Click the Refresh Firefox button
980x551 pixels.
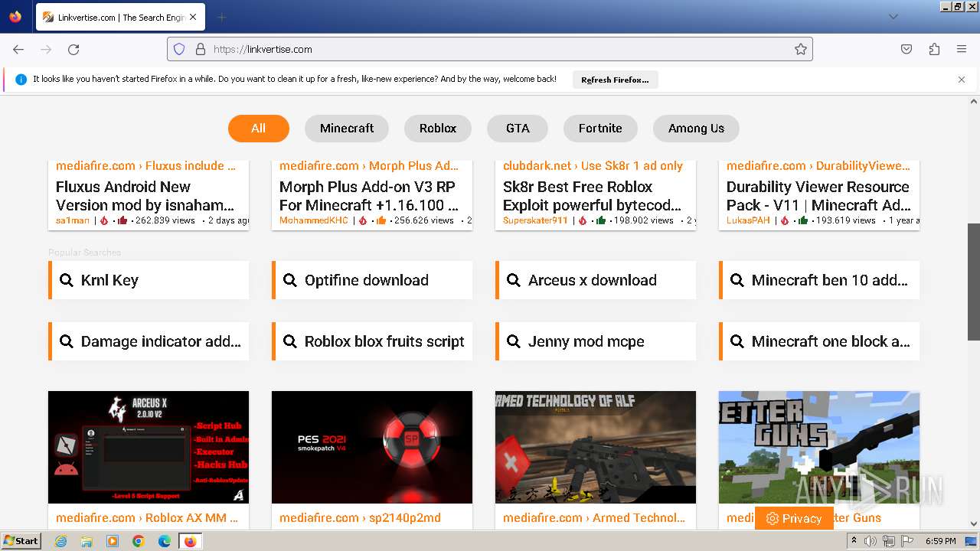coord(615,80)
